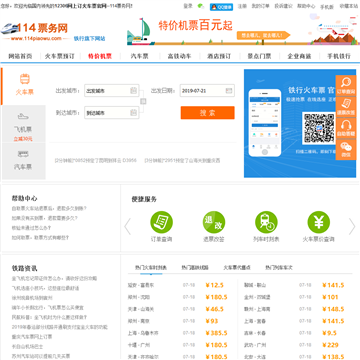
Task: Open 我的订单 link in top bar
Action: pos(260,6)
